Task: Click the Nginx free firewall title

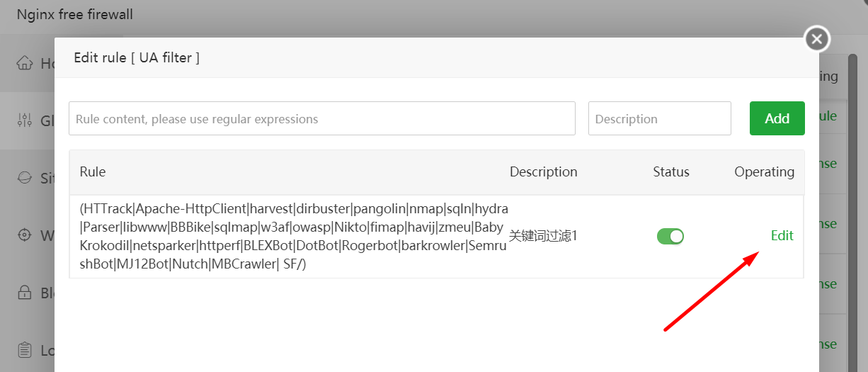Action: coord(74,14)
